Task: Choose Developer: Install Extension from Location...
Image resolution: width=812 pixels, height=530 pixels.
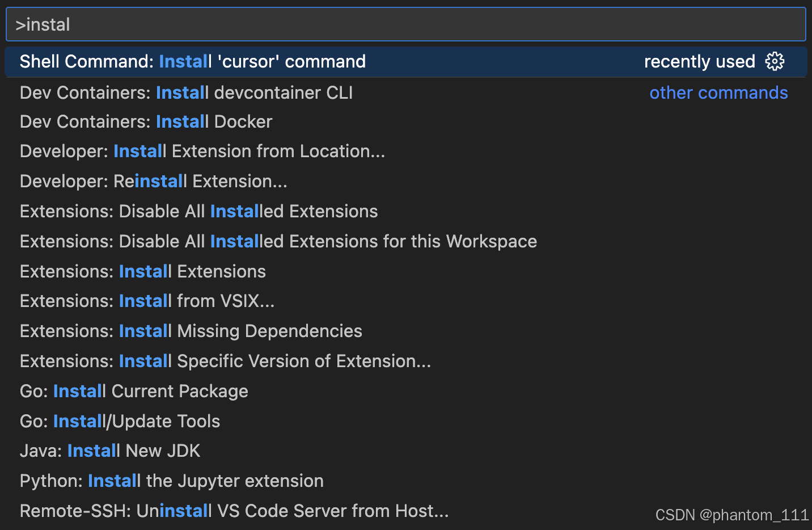Action: (x=406, y=151)
